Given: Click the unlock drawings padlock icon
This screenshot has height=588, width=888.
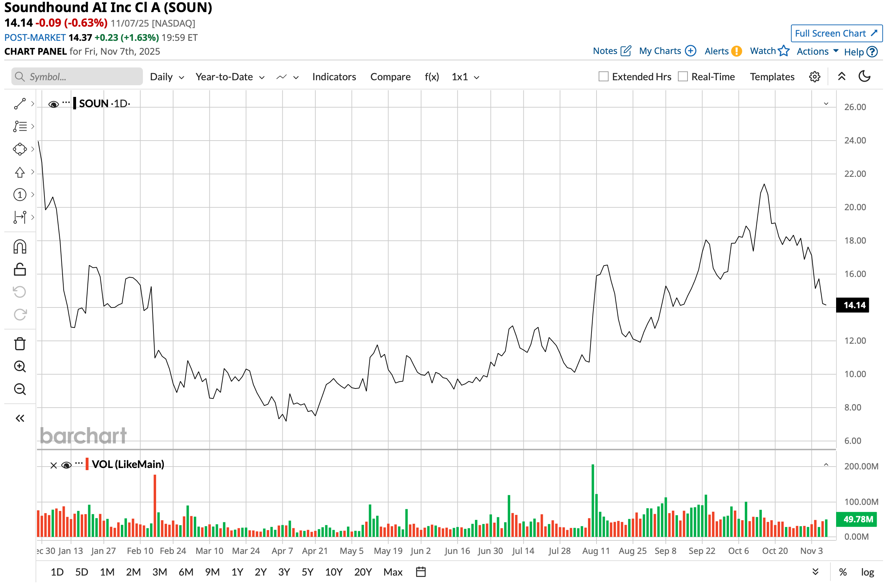Looking at the screenshot, I should [20, 269].
